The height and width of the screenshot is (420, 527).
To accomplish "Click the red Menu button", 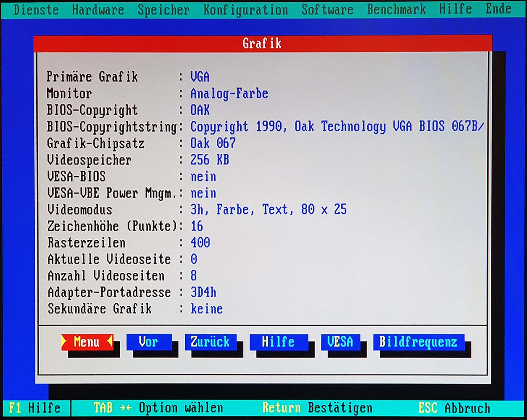I will tap(87, 342).
